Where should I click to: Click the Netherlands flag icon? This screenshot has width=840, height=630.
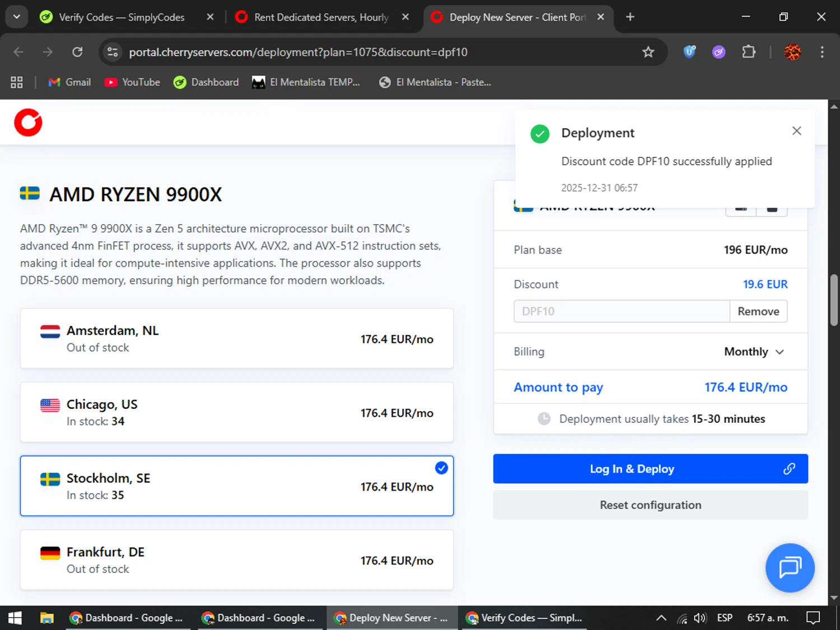[x=50, y=332]
